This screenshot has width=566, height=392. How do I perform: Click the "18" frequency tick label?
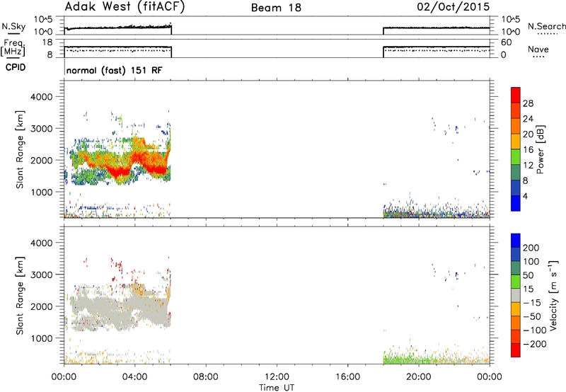pyautogui.click(x=47, y=42)
